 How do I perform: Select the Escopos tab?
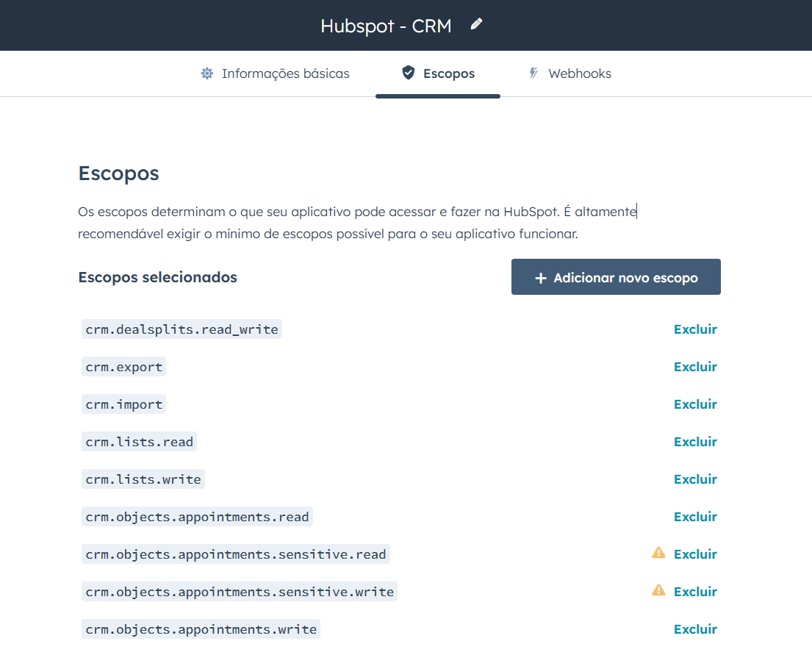click(448, 74)
